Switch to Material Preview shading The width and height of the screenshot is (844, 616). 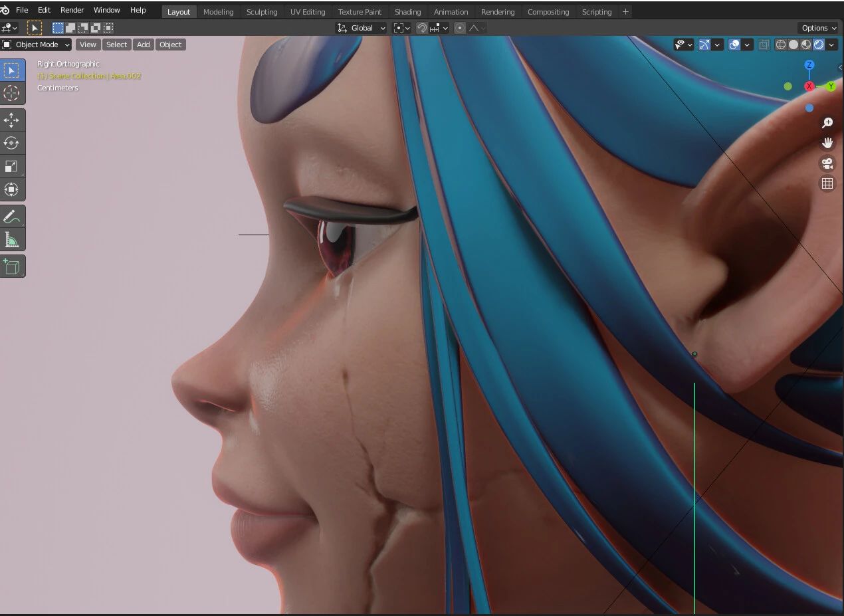click(x=806, y=45)
